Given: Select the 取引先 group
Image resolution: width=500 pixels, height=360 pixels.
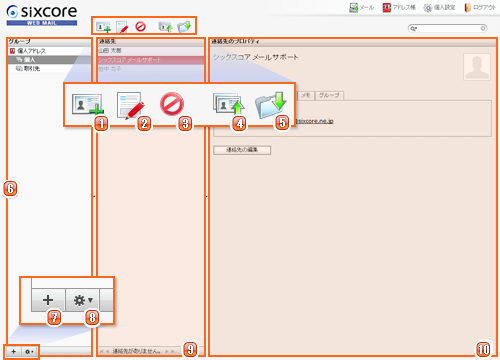Looking at the screenshot, I should coord(50,68).
